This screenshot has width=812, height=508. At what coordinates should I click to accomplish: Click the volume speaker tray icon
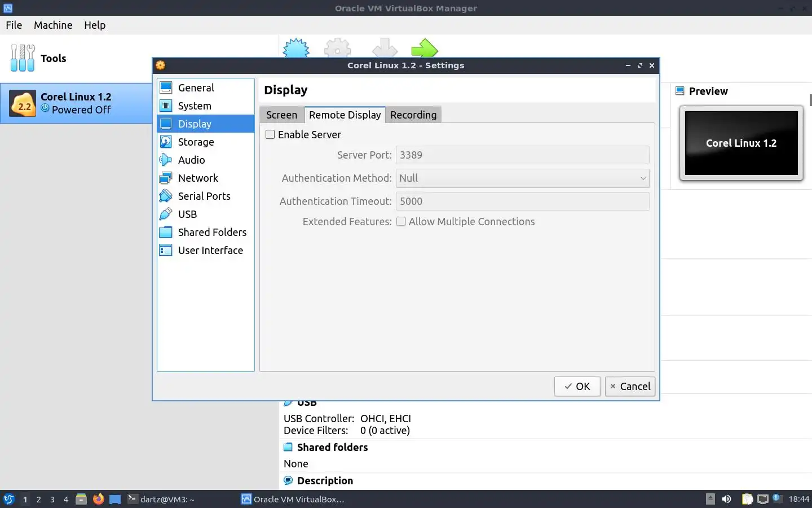click(727, 499)
